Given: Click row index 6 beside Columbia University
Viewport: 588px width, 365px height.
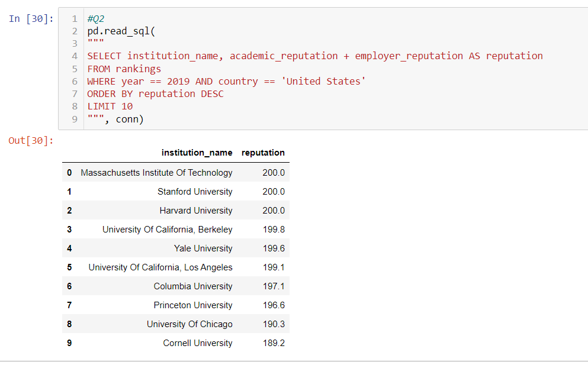Looking at the screenshot, I should point(69,286).
